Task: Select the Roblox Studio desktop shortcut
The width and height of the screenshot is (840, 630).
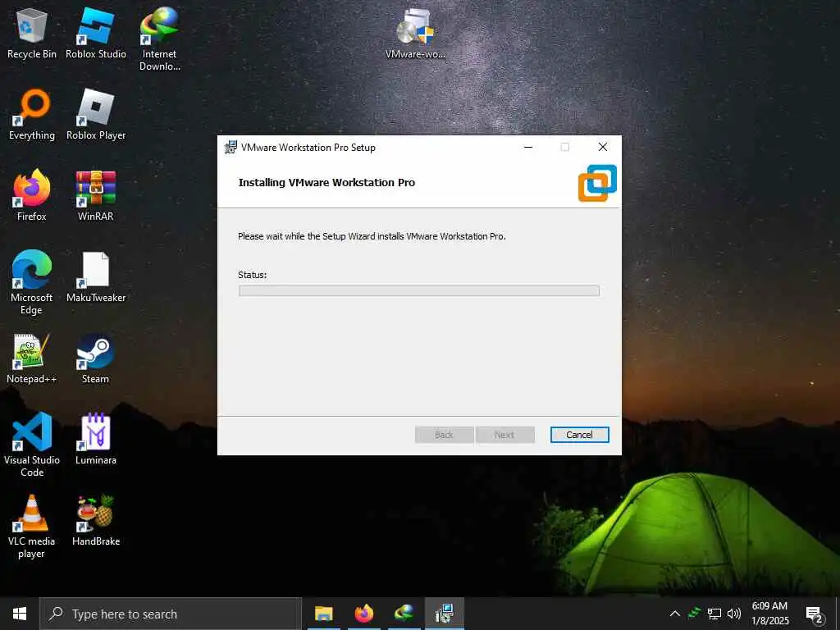Action: (x=96, y=33)
